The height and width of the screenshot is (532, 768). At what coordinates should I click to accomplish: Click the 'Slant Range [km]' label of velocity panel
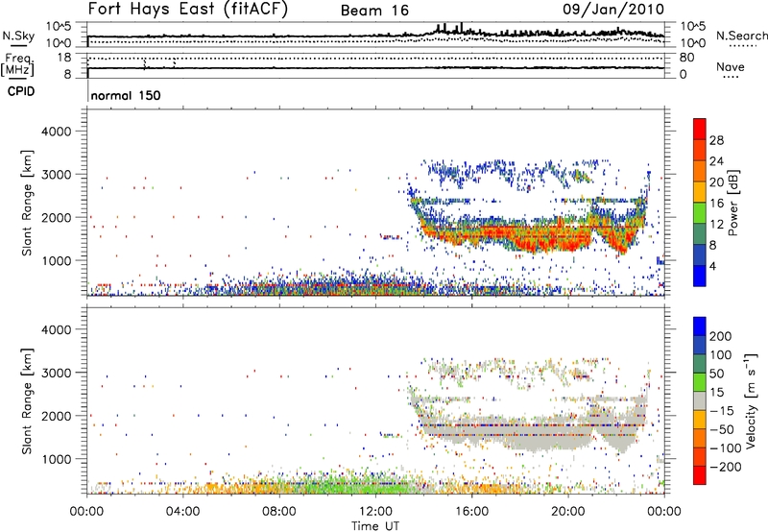click(27, 401)
